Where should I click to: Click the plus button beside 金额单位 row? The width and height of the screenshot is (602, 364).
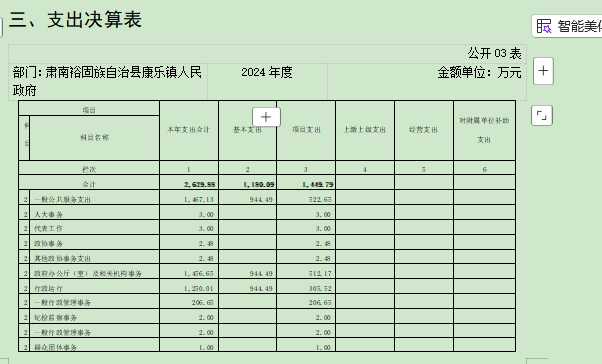pos(543,71)
